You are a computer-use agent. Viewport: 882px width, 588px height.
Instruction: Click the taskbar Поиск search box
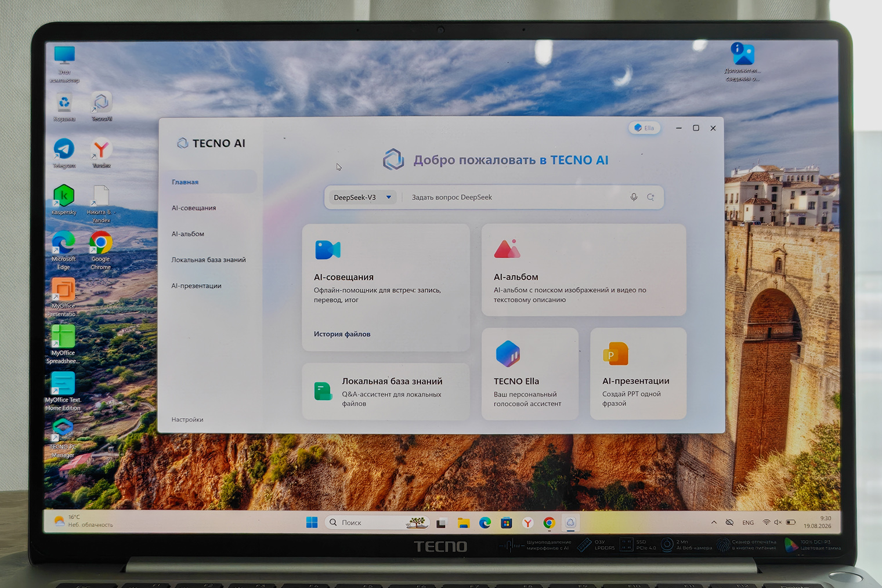[x=377, y=522]
